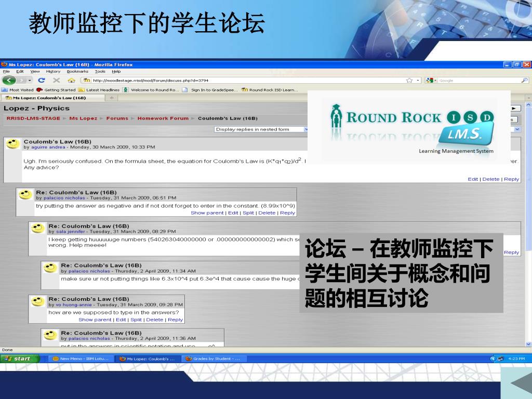The width and height of the screenshot is (532, 399).
Task: Open vo huong-annie's profile link
Action: (x=74, y=305)
